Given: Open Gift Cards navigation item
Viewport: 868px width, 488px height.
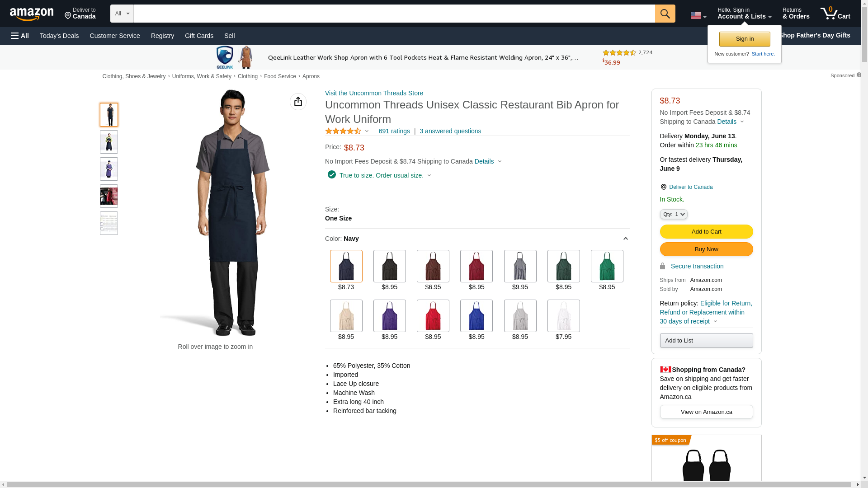Looking at the screenshot, I should pos(199,36).
